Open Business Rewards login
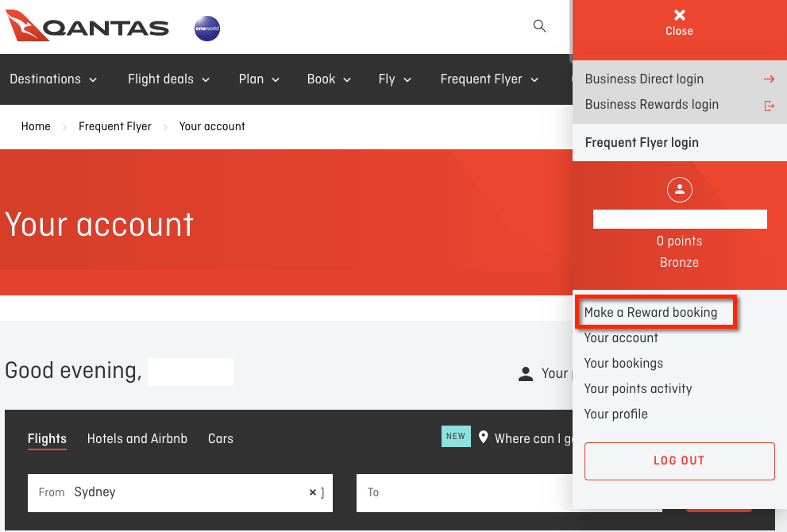Image resolution: width=787 pixels, height=532 pixels. tap(652, 105)
